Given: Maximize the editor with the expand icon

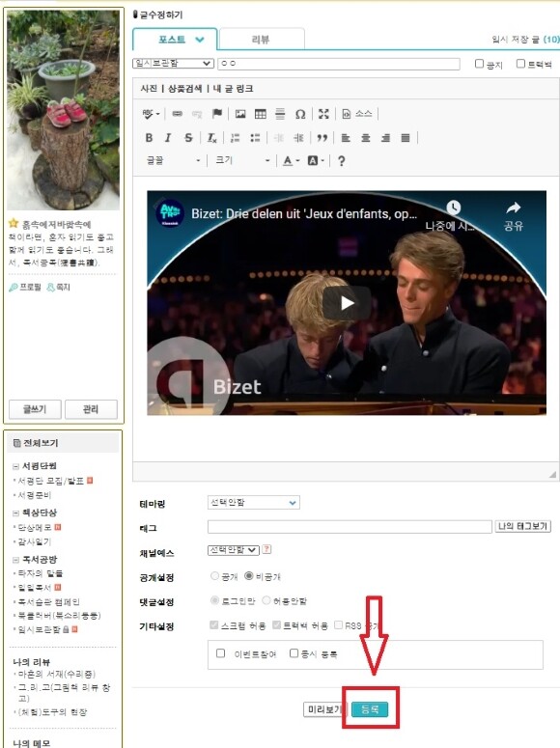Looking at the screenshot, I should 323,114.
